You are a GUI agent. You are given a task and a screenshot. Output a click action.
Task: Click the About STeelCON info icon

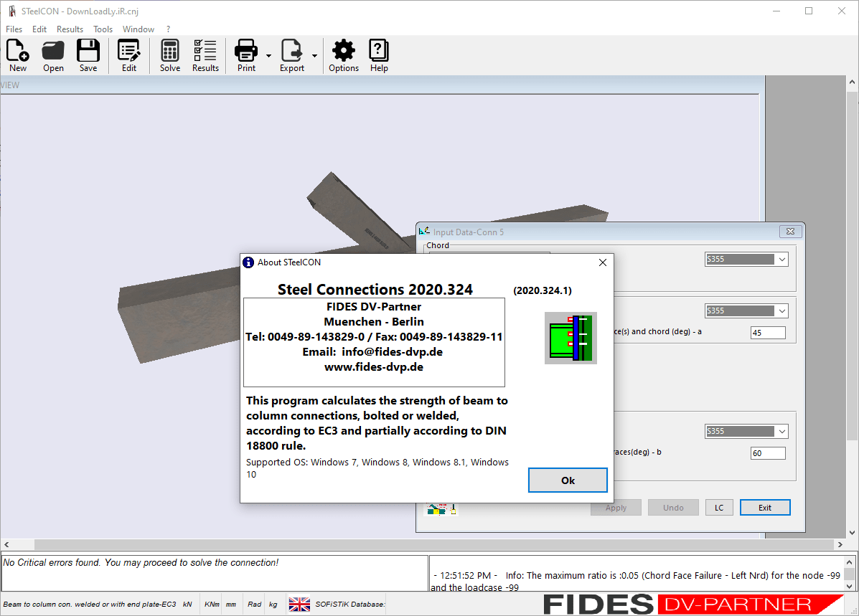click(x=248, y=262)
